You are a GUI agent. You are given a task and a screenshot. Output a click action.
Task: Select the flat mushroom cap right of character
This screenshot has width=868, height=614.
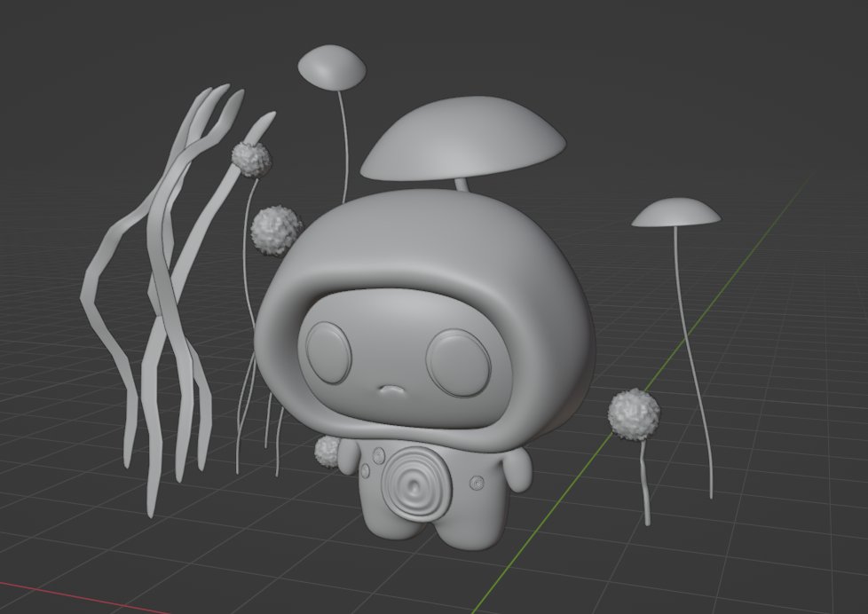676,213
